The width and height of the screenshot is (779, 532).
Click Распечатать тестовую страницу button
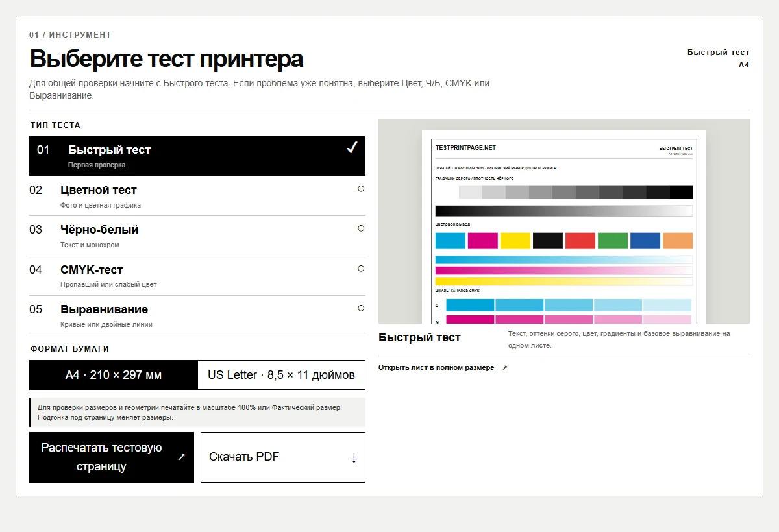coord(112,457)
